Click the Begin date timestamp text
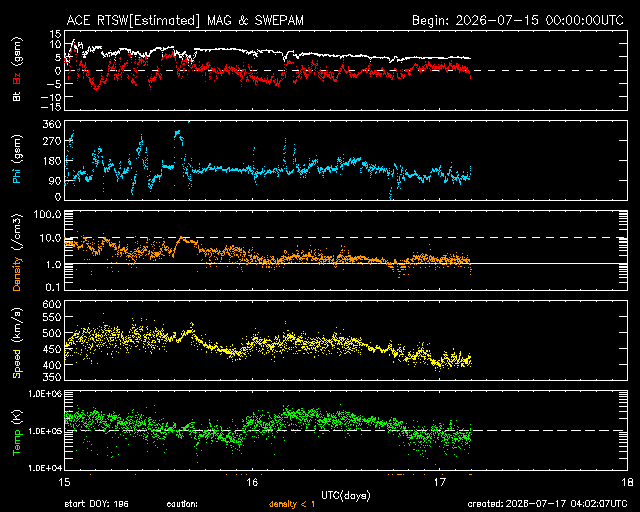Image resolution: width=640 pixels, height=512 pixels. click(518, 20)
